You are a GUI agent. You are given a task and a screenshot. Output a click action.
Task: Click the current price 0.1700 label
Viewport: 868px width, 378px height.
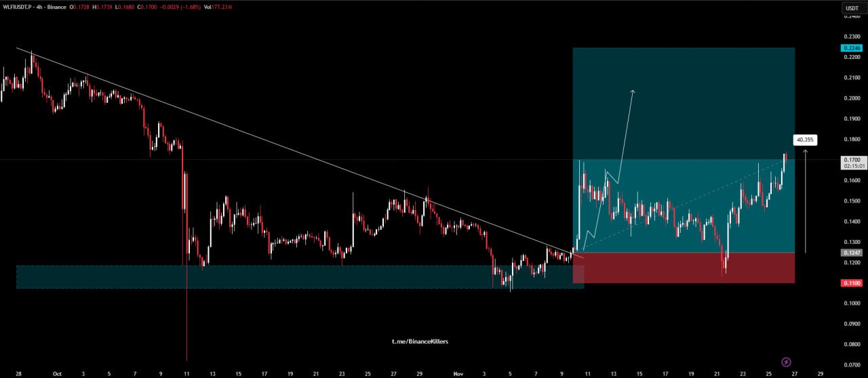(x=850, y=160)
